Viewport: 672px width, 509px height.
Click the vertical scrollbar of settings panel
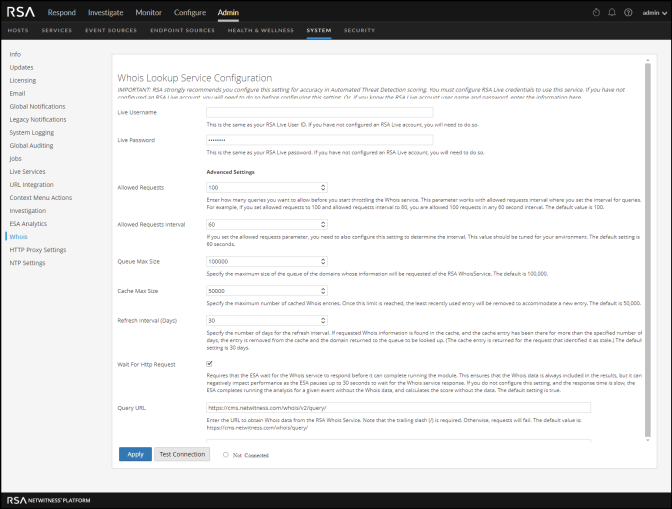tap(648, 250)
